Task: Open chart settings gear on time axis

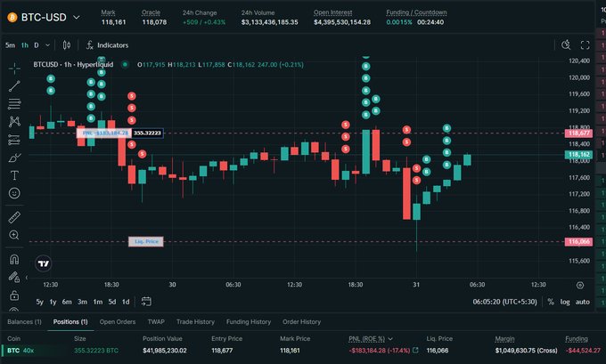Action: [x=580, y=286]
